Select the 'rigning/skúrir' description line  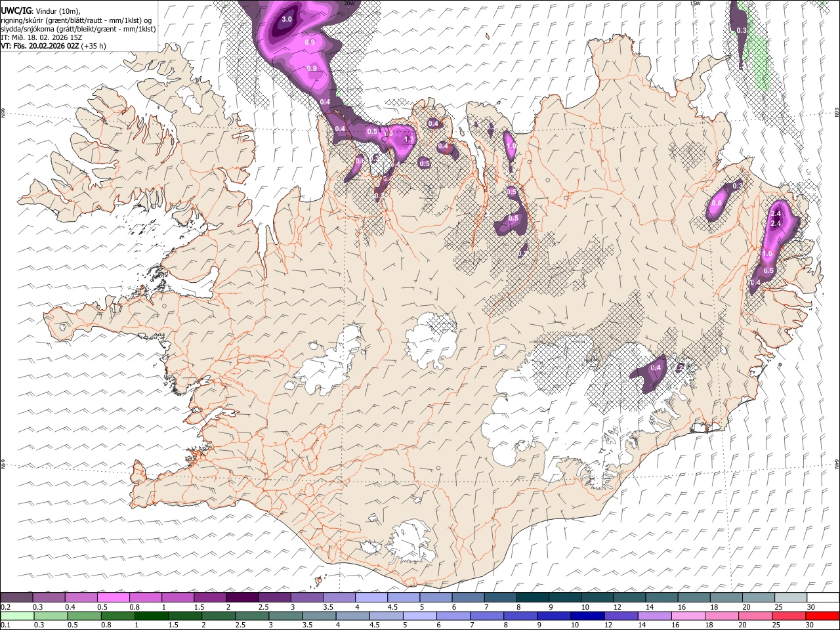pyautogui.click(x=76, y=20)
